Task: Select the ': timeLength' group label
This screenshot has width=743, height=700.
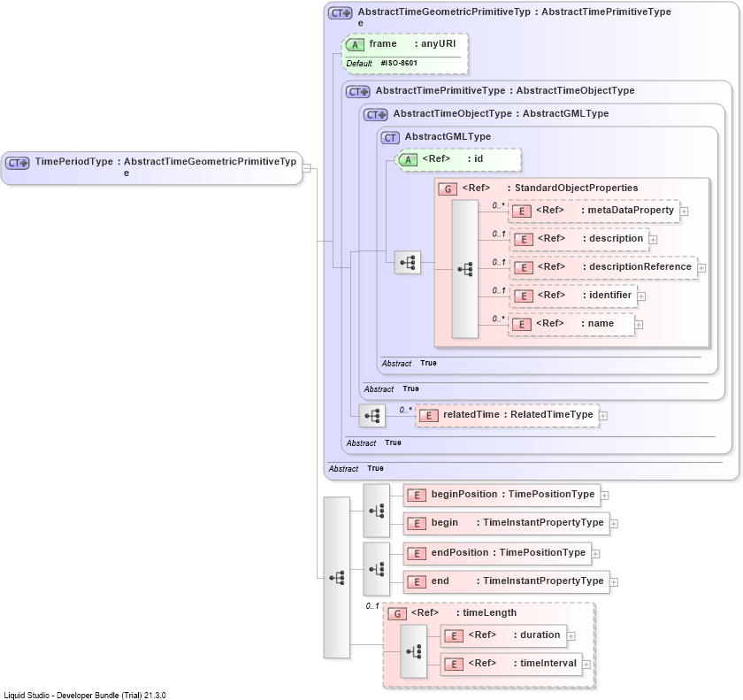Action: pyautogui.click(x=486, y=612)
